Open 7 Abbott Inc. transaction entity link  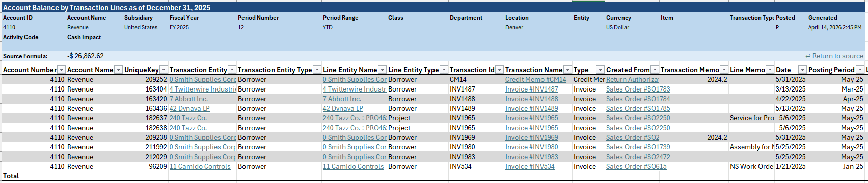pos(189,99)
